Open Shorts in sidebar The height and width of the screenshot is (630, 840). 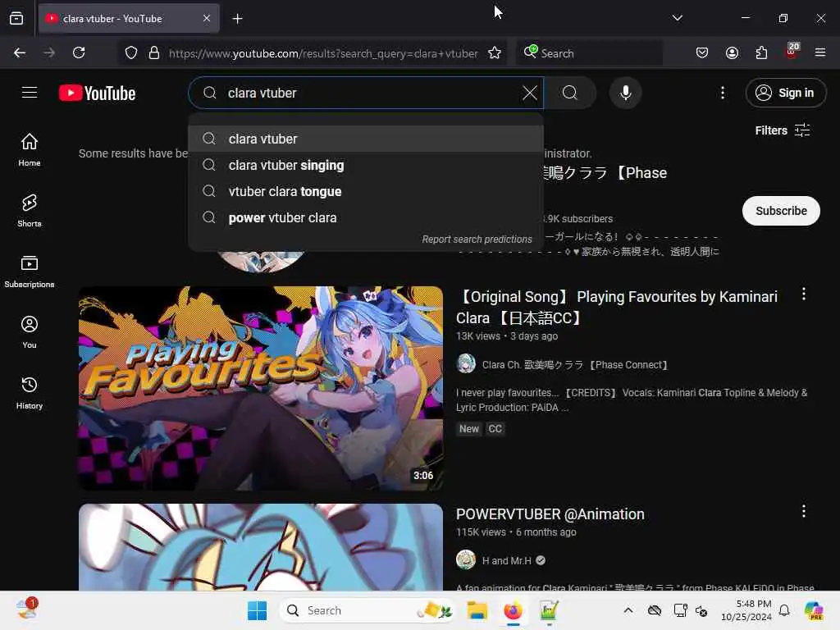pos(30,211)
